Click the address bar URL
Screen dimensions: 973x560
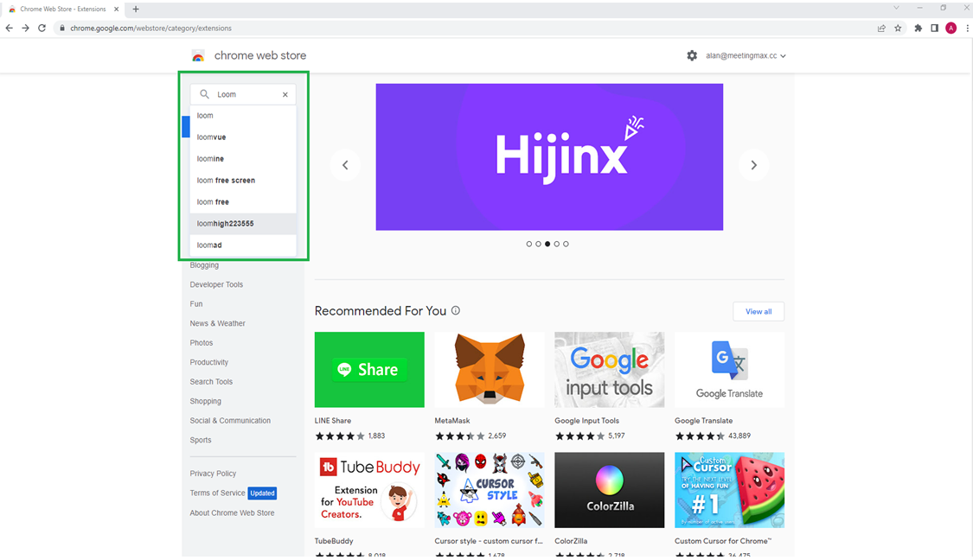(x=150, y=28)
